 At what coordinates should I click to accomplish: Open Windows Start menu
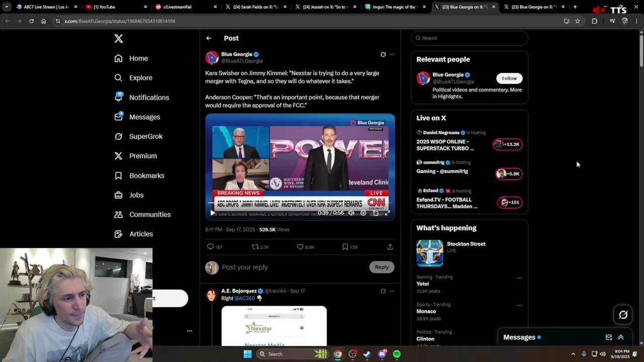(248, 354)
